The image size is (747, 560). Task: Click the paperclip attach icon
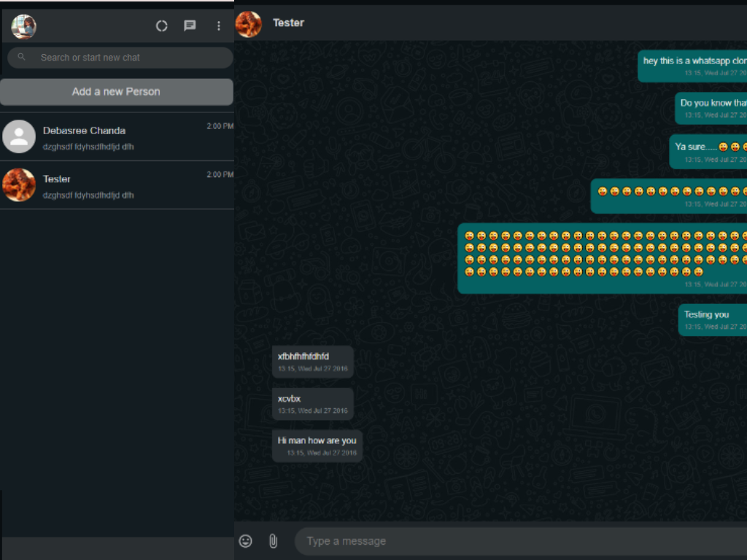(x=273, y=541)
